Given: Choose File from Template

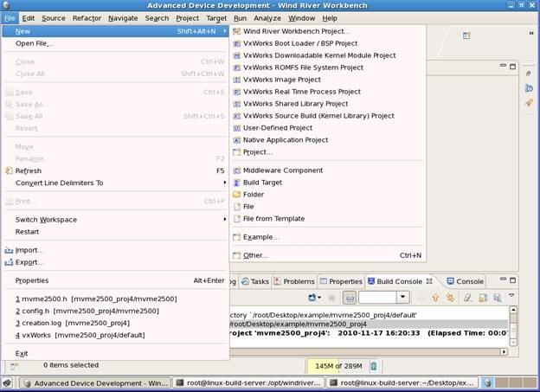Looking at the screenshot, I should [327, 218].
